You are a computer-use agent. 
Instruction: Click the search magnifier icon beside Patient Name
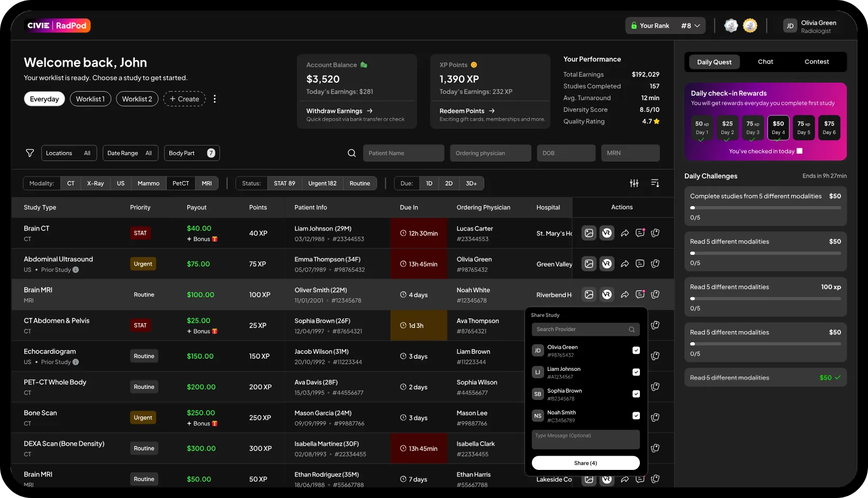click(x=351, y=153)
